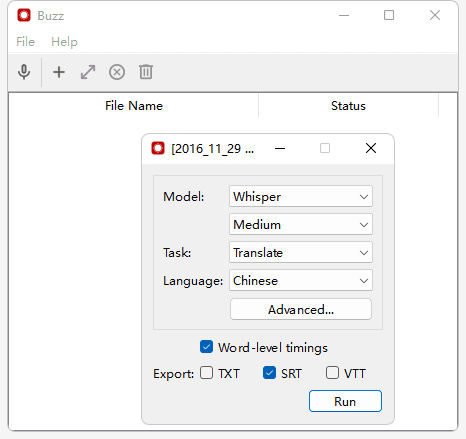Enable TXT export checkbox

click(x=206, y=373)
